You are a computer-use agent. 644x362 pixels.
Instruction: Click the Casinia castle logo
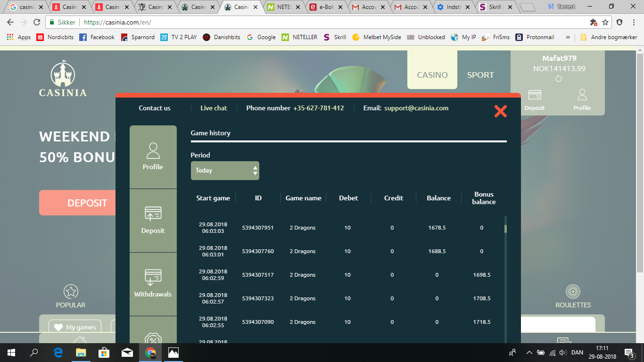coord(63,79)
